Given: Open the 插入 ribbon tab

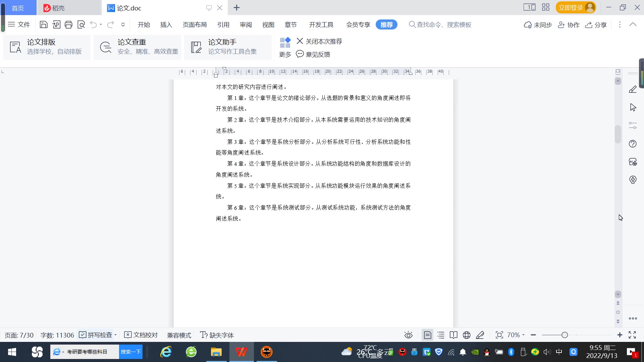Looking at the screenshot, I should 166,24.
